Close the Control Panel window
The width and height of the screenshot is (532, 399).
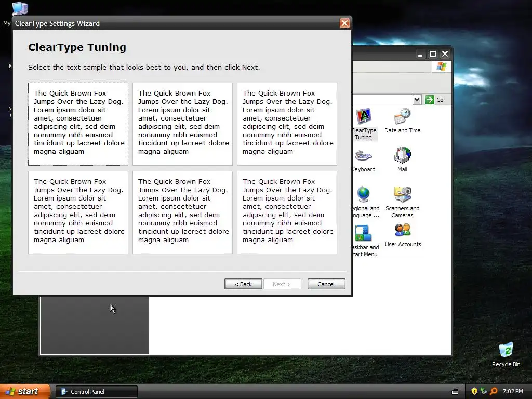445,54
